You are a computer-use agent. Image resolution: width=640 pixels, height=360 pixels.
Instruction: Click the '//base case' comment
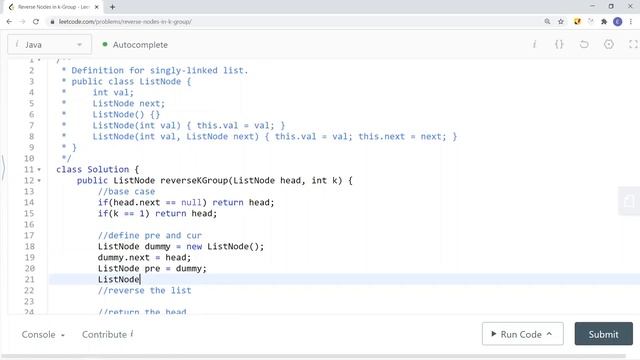pyautogui.click(x=126, y=191)
